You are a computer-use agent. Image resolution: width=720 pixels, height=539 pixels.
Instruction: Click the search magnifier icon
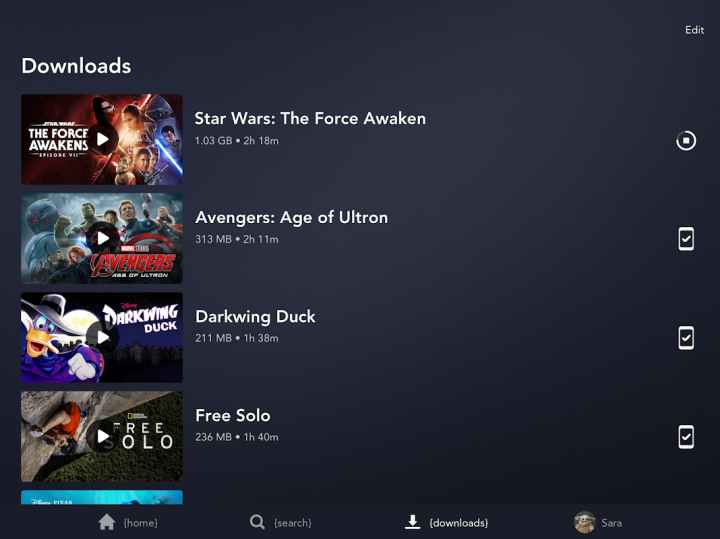[257, 522]
